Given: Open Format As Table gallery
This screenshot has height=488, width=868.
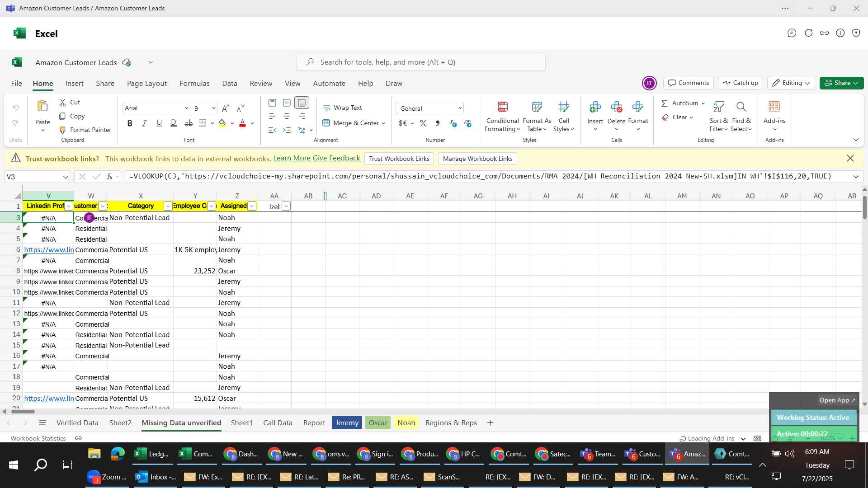Looking at the screenshot, I should [x=537, y=117].
